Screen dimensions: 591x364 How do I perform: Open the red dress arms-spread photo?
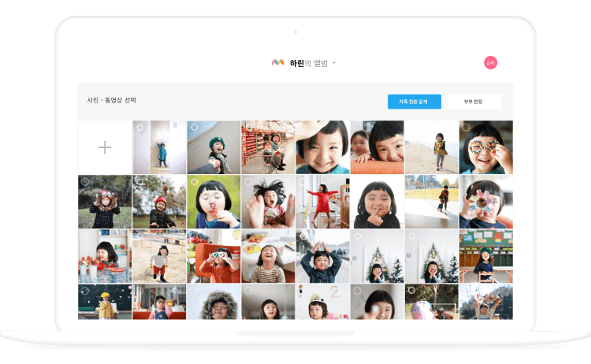click(x=322, y=202)
